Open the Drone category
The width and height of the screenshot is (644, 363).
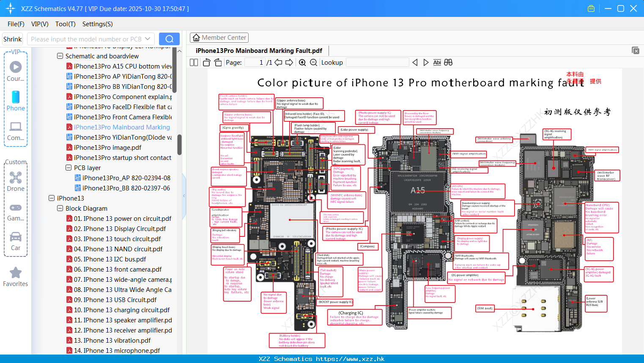pos(16,181)
